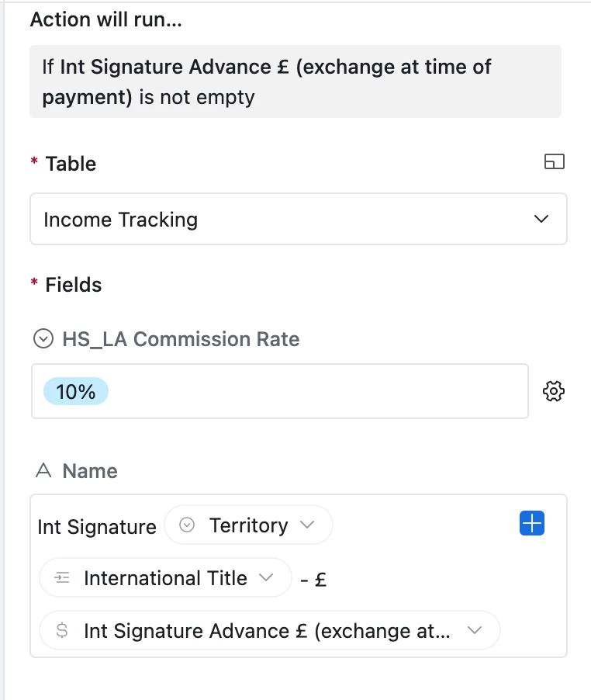
Task: Open the Income Tracking table dropdown
Action: click(299, 219)
